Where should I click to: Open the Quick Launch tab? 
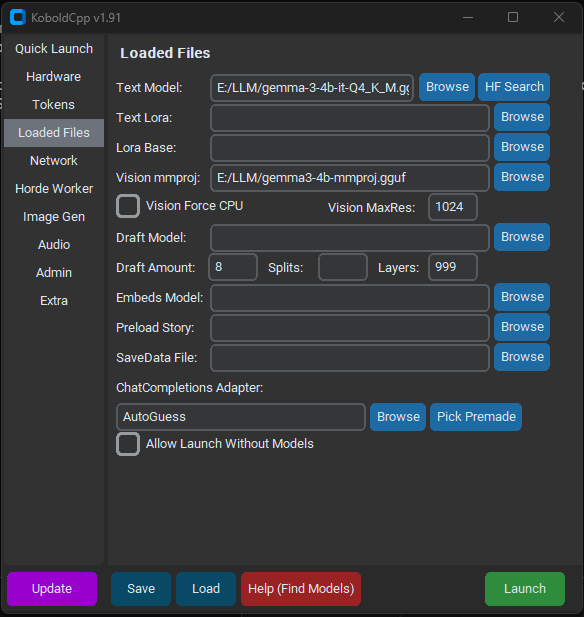pyautogui.click(x=54, y=49)
